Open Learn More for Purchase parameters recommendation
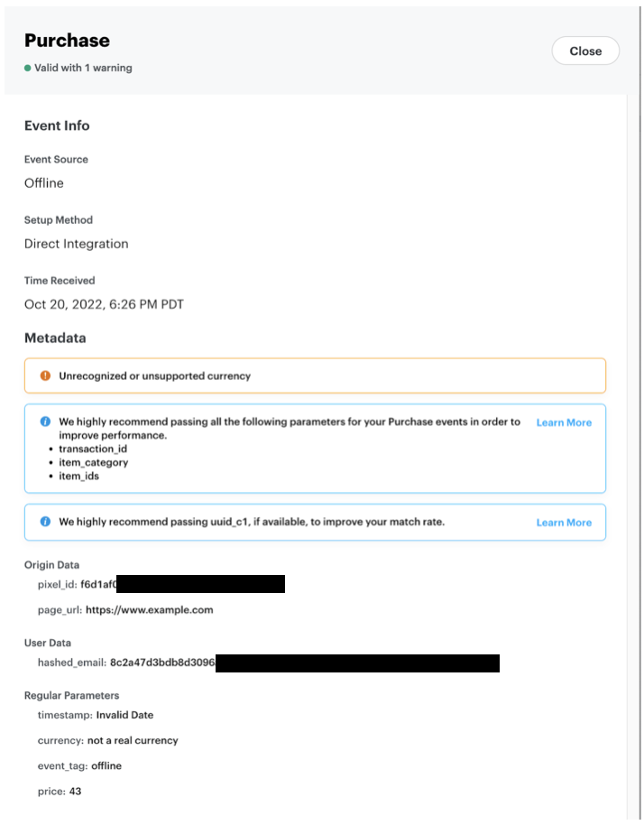The image size is (644, 825). click(564, 422)
